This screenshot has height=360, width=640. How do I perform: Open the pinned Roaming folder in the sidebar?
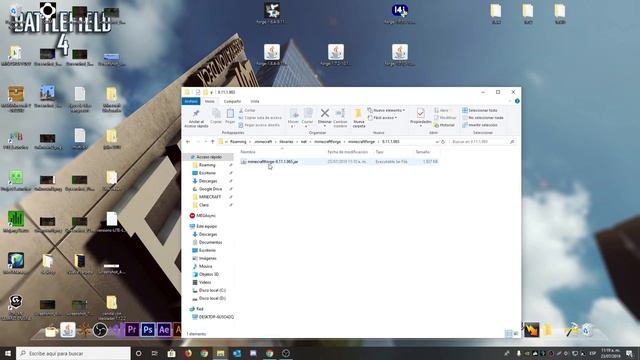[207, 165]
